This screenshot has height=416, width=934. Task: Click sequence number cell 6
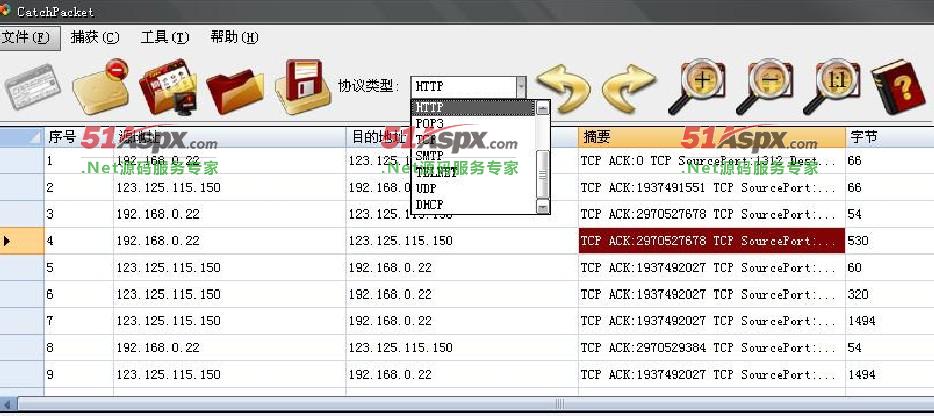coord(79,294)
